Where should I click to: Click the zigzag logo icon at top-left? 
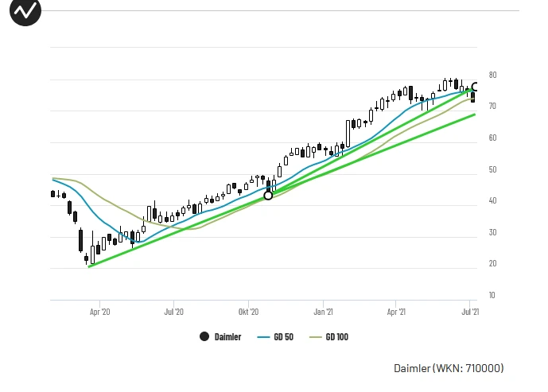coord(27,12)
